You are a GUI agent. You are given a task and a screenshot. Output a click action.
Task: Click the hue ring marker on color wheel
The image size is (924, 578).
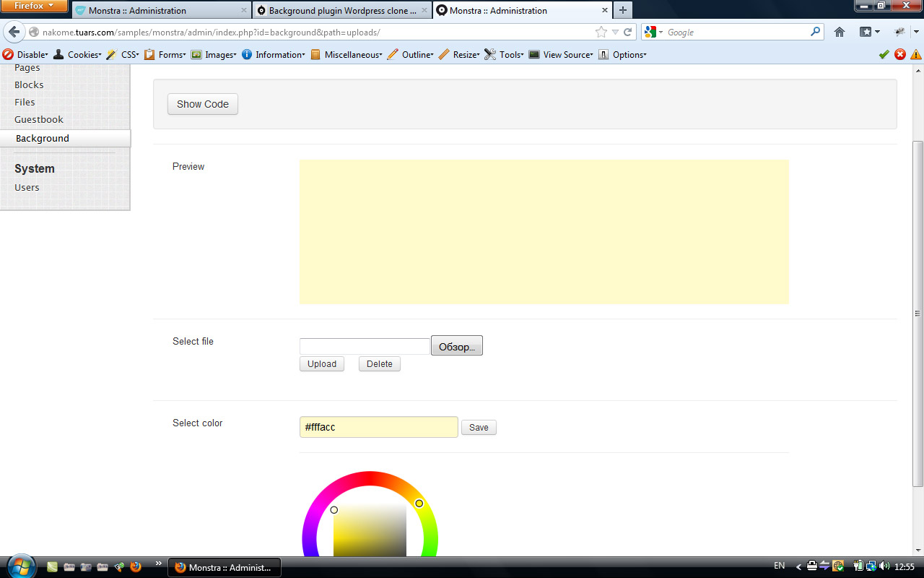419,503
